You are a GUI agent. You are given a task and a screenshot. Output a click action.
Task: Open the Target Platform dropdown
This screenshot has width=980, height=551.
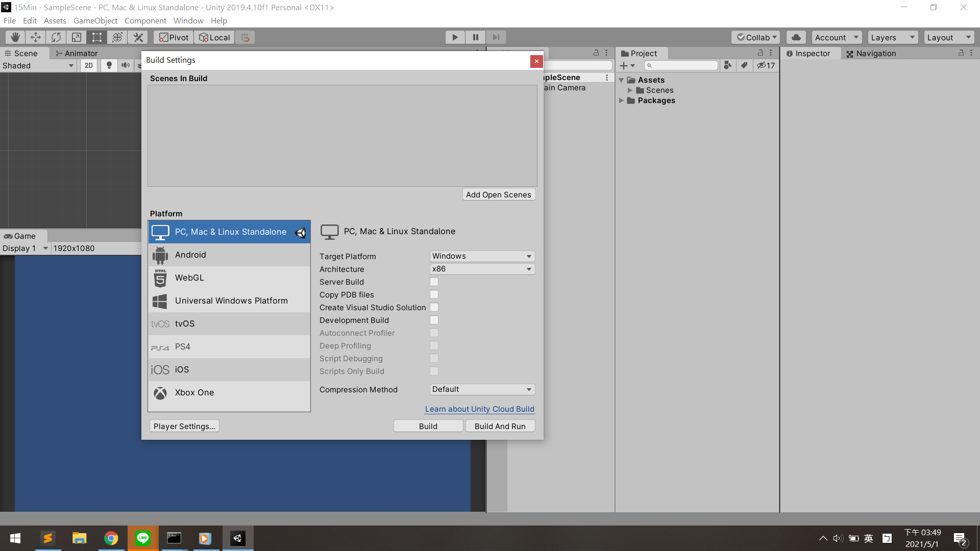pos(482,256)
